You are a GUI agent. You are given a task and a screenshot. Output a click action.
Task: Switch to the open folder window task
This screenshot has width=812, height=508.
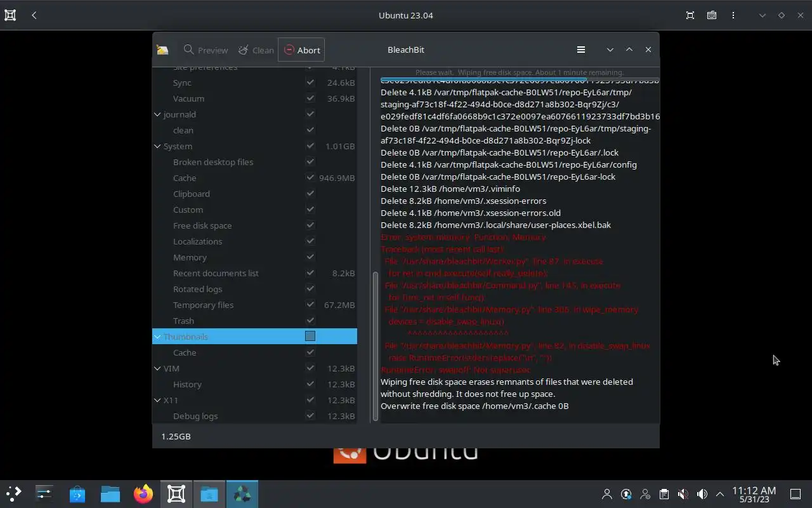coord(209,493)
